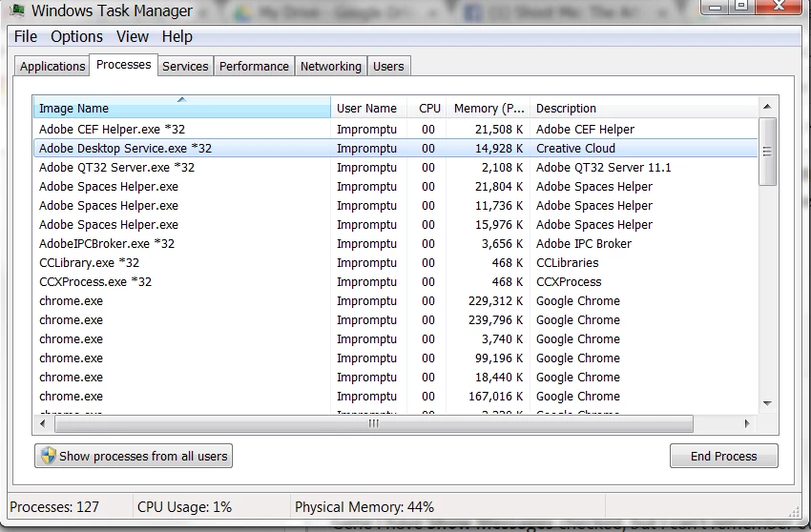Click the 21,508 K memory value
Image resolution: width=811 pixels, height=532 pixels.
[x=499, y=130]
